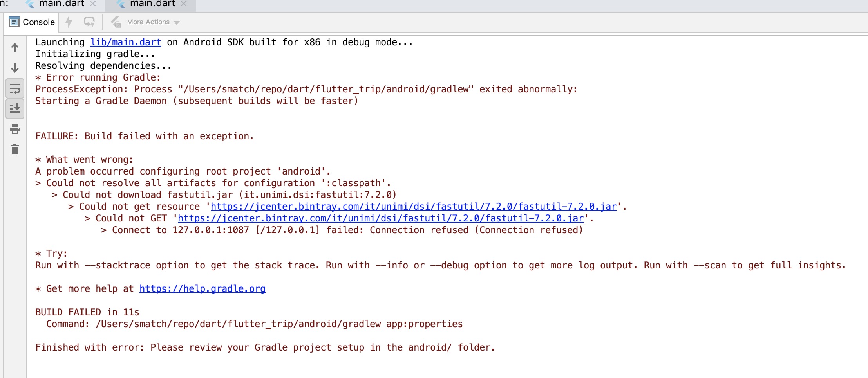The image size is (868, 378).
Task: Open the Console tab
Action: tap(32, 22)
